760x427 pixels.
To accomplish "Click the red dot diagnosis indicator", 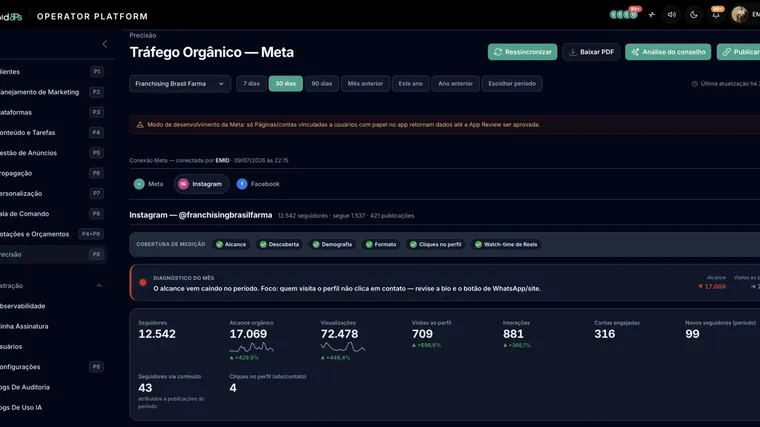I will point(143,283).
